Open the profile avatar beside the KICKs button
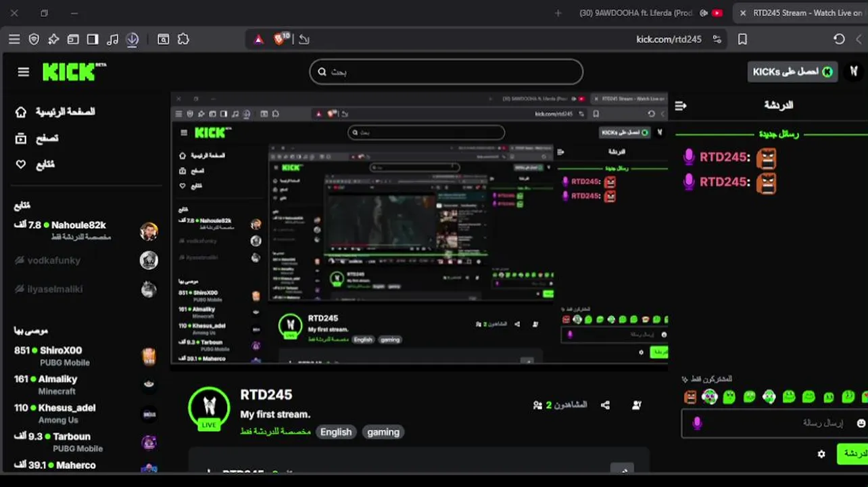Screen dimensions: 868x487 click(854, 72)
